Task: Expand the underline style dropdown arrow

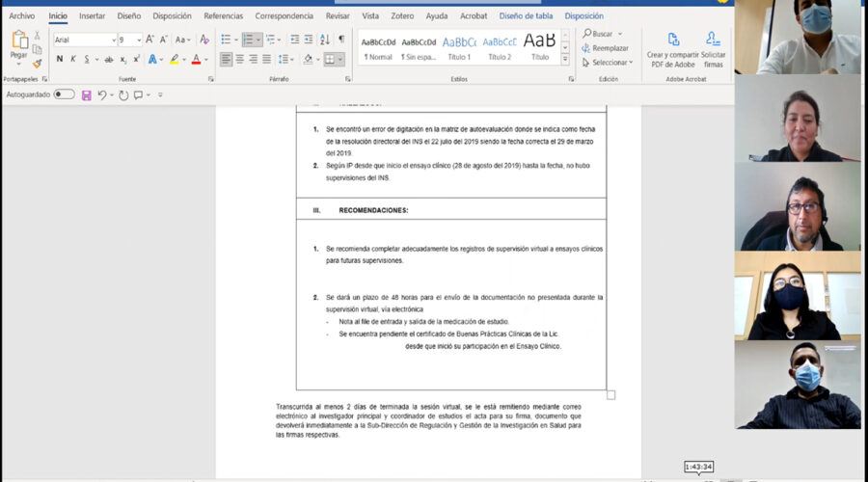Action: (96, 60)
